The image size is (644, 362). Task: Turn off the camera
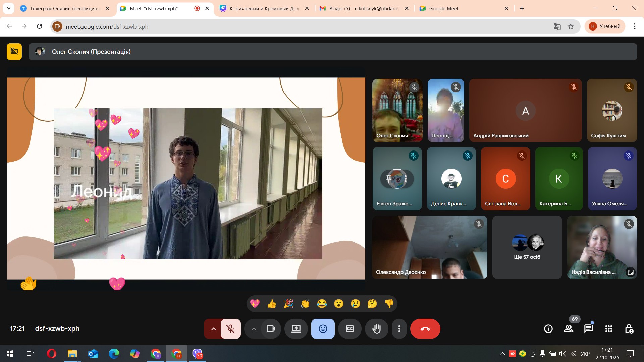point(271,329)
